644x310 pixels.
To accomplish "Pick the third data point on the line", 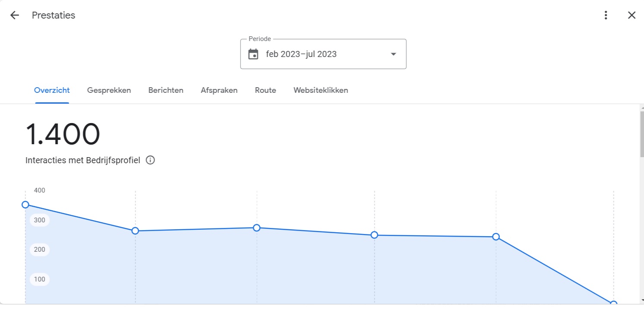I will coord(257,228).
